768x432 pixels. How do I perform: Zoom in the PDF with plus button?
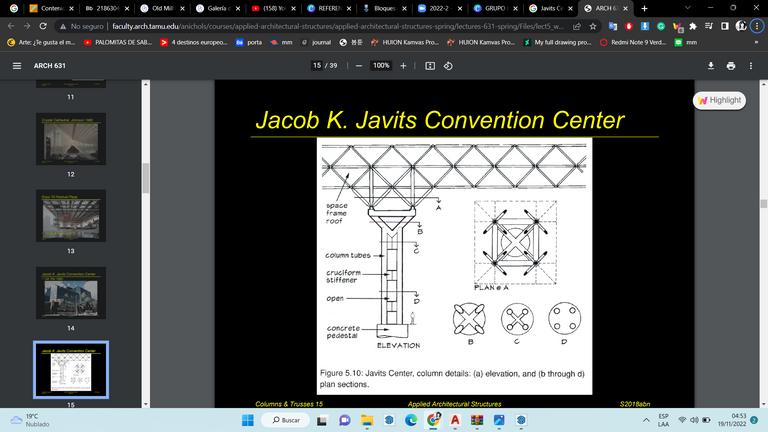[403, 66]
